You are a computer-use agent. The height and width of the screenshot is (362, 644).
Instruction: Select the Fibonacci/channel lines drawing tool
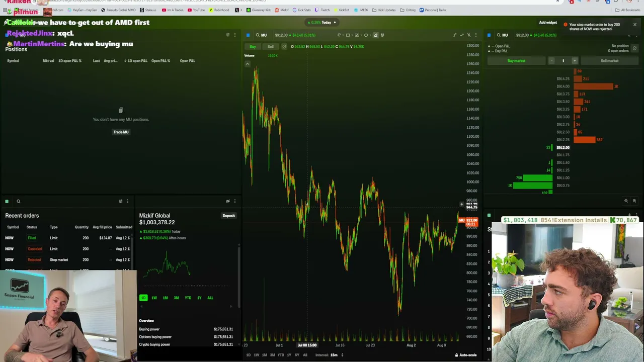coord(357,35)
